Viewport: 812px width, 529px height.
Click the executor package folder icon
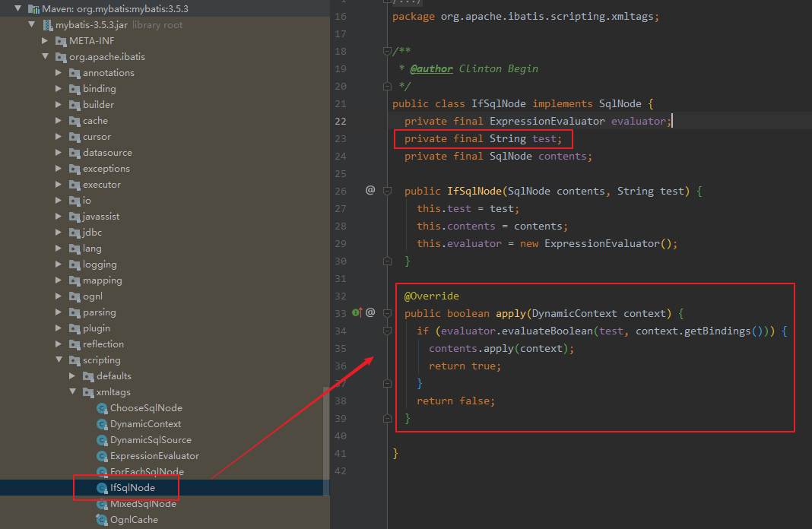pyautogui.click(x=75, y=185)
